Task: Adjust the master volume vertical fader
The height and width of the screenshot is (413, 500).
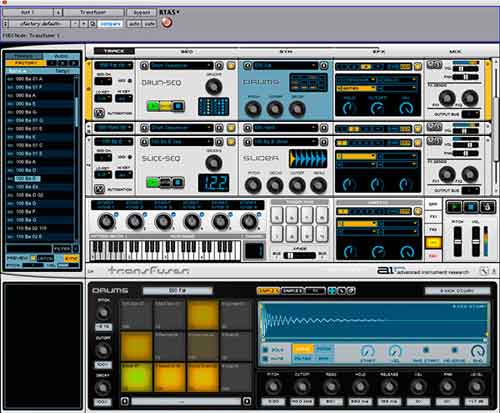Action: click(x=476, y=241)
